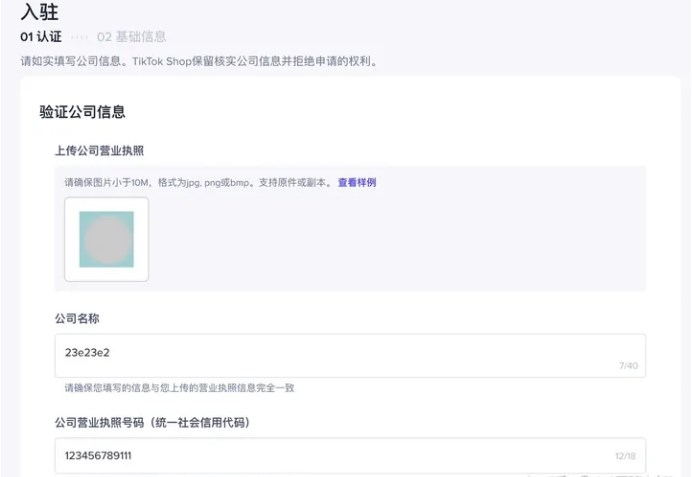This screenshot has width=692, height=477.
Task: Click the 上传公司营业执照 label
Action: 99,151
